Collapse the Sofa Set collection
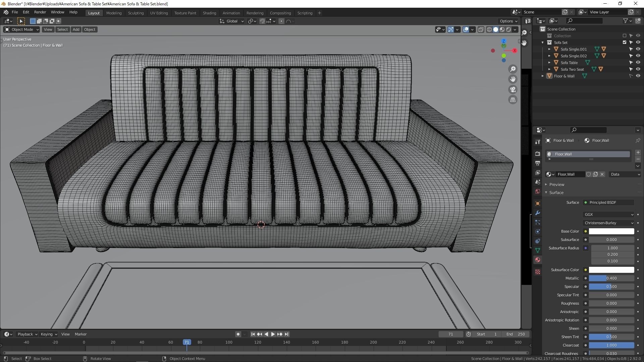Image resolution: width=644 pixels, height=362 pixels. pos(543,43)
